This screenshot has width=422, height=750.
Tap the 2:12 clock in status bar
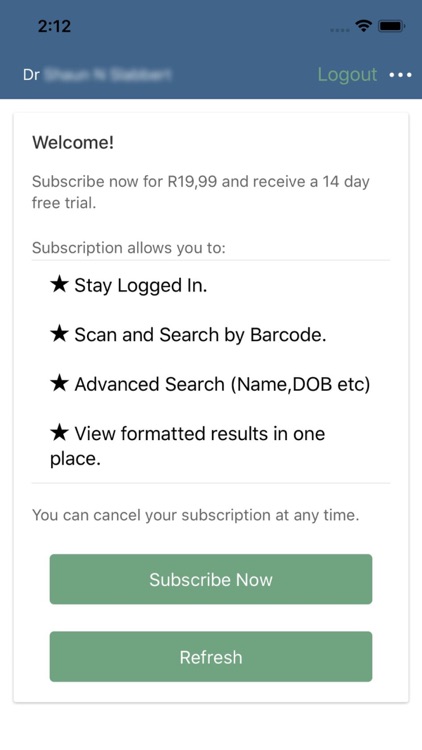(55, 26)
